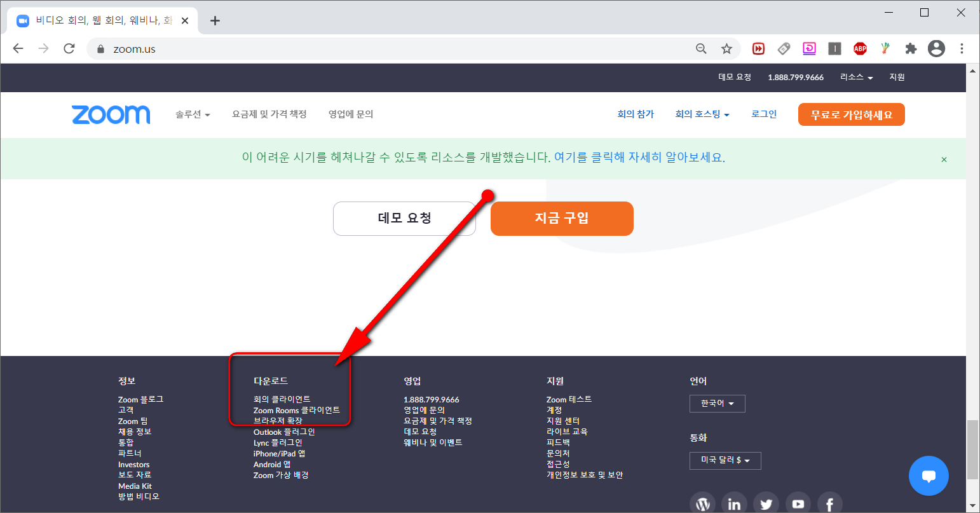The height and width of the screenshot is (513, 980).
Task: Click 지원 in top bar
Action: click(897, 77)
